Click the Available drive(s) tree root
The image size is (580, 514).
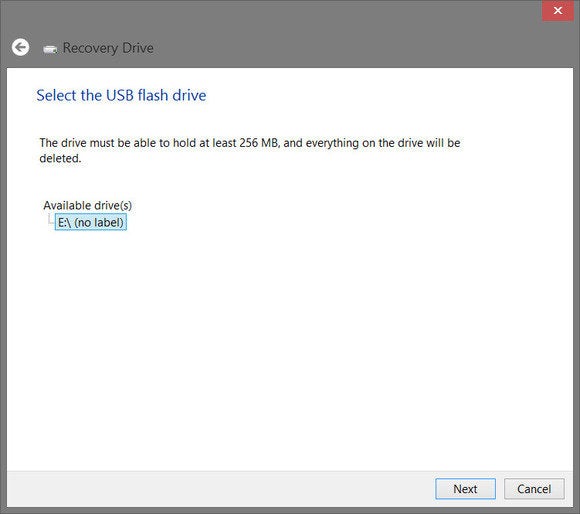click(x=87, y=205)
